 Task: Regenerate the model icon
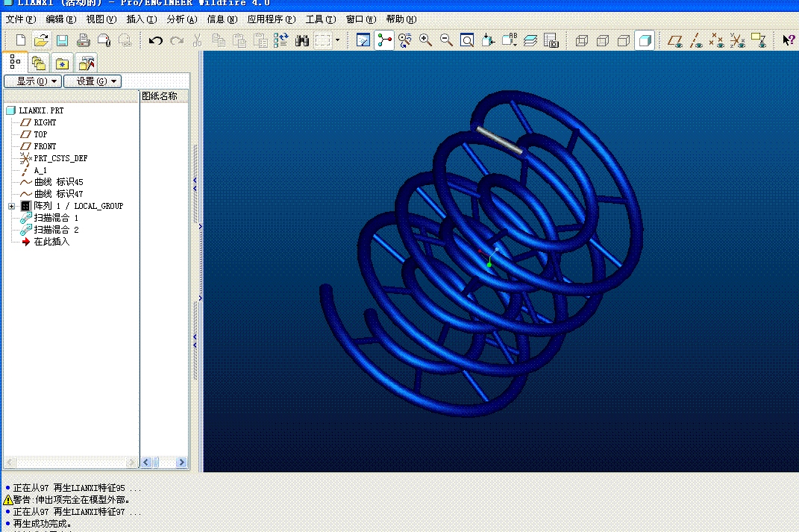[281, 40]
